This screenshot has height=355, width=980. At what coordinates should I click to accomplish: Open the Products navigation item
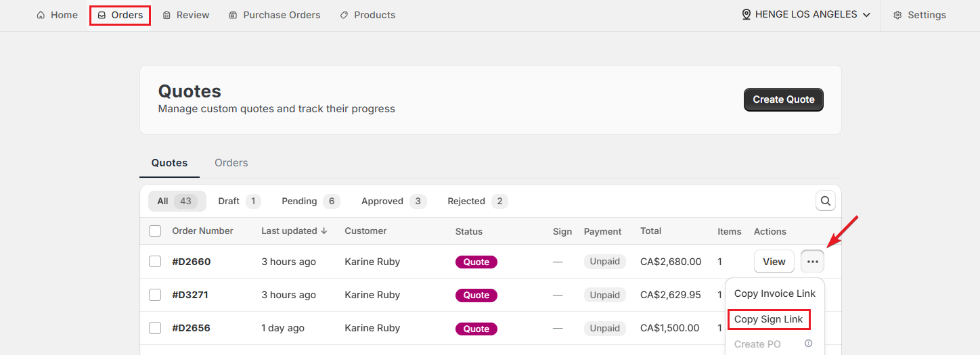367,15
